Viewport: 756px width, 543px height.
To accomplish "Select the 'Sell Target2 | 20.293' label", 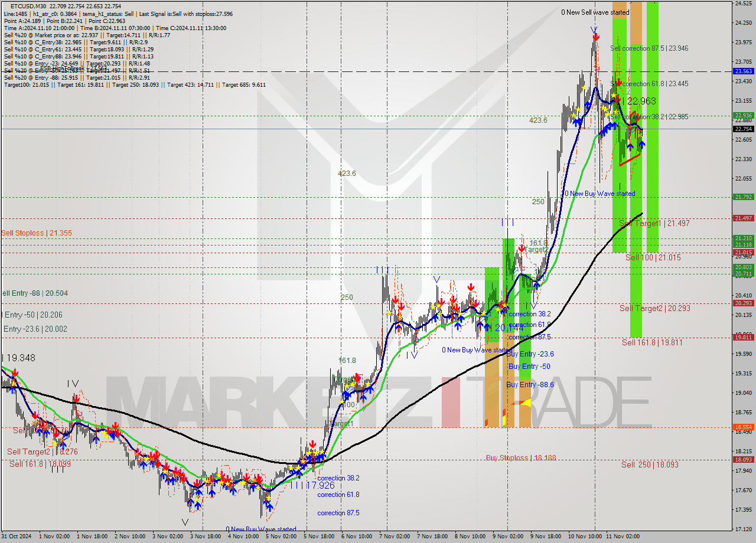I will coord(654,308).
